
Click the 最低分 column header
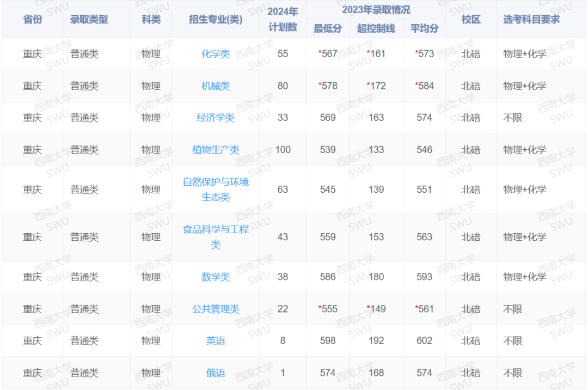(x=327, y=28)
